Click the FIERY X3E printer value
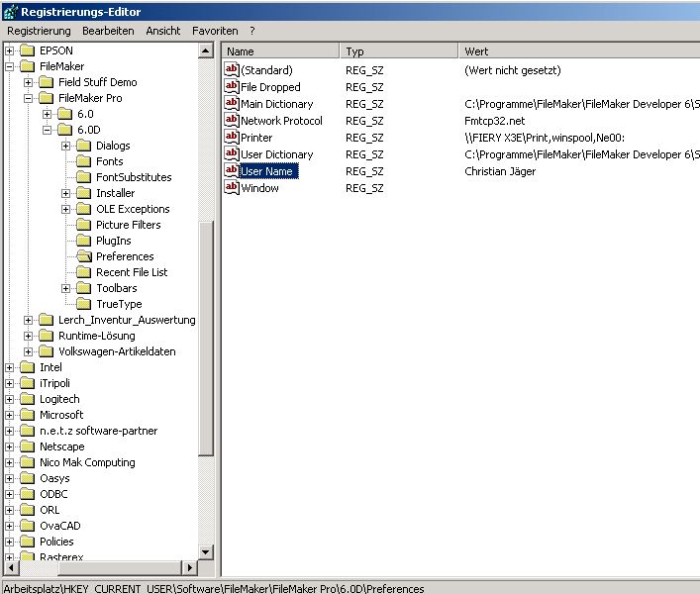The image size is (700, 594). coord(545,138)
